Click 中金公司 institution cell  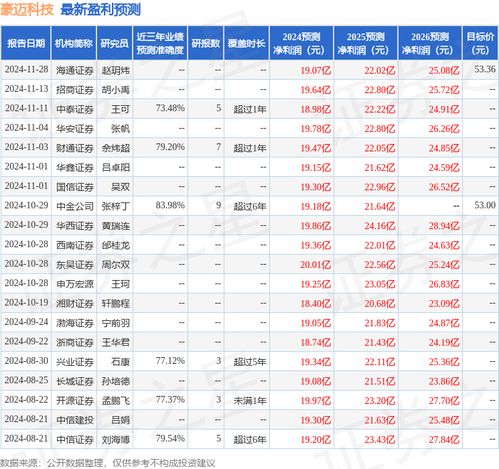(75, 206)
